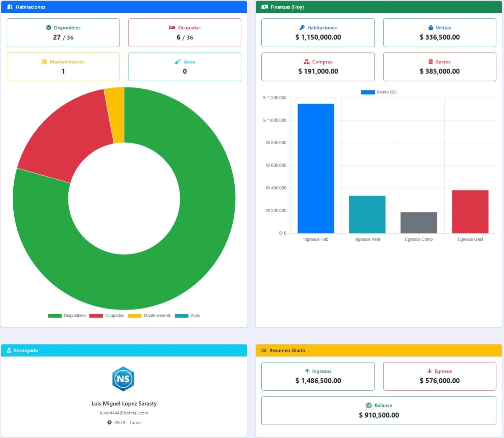Viewport: 504px width, 438px height.
Task: Click the green check icon beside Disponibles
Action: tap(49, 28)
